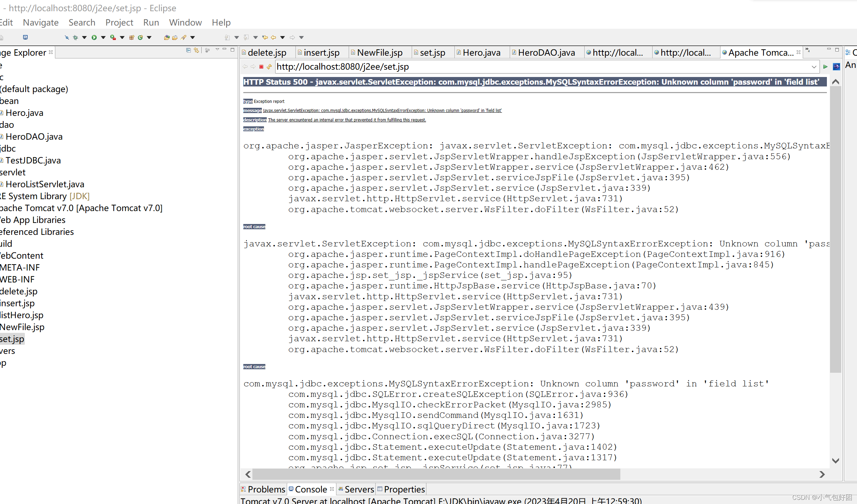Toggle Link with Editor in Package Explorer
The width and height of the screenshot is (857, 504).
tap(196, 50)
